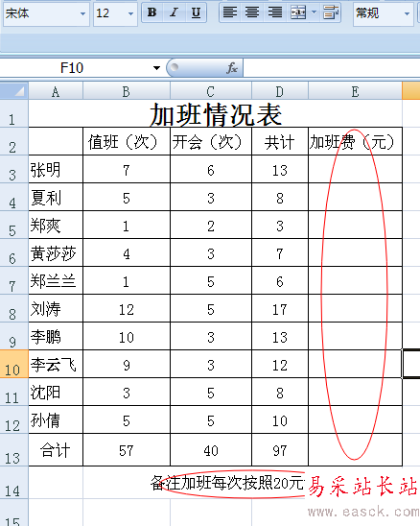
Task: Select 张明's 开会 value 6
Action: [x=211, y=169]
